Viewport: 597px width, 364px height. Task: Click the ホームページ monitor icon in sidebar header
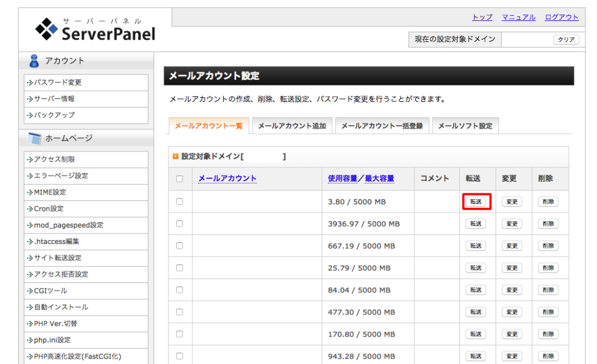coord(35,137)
